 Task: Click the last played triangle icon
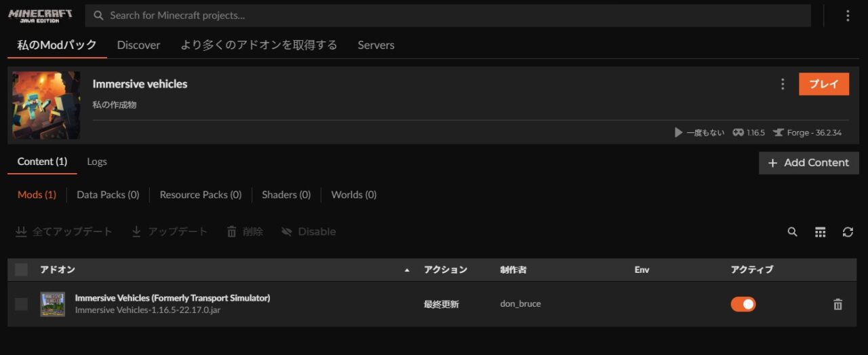pos(678,132)
